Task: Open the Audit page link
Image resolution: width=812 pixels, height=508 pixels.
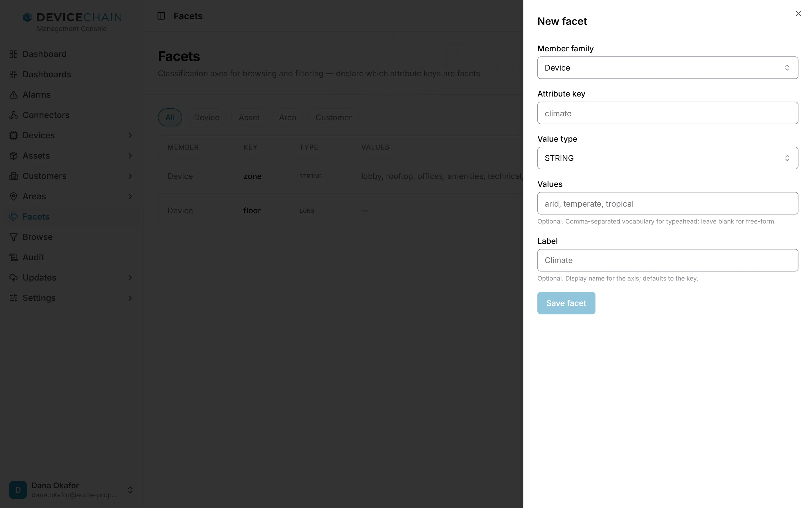Action: (33, 257)
